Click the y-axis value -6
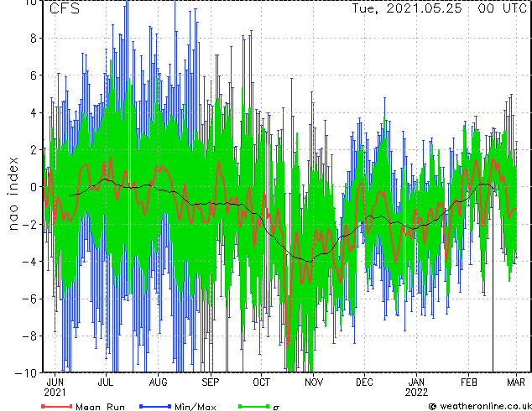Viewport: 532px width, 411px height. pyautogui.click(x=29, y=299)
